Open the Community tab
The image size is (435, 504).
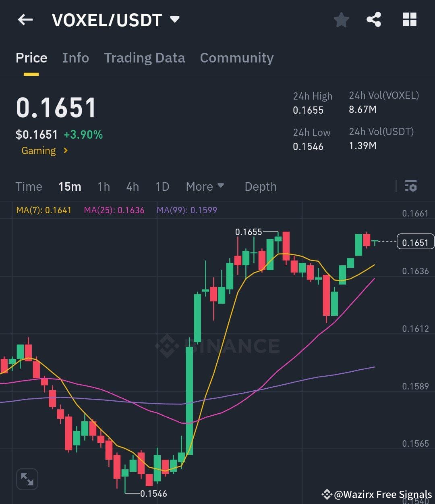236,58
